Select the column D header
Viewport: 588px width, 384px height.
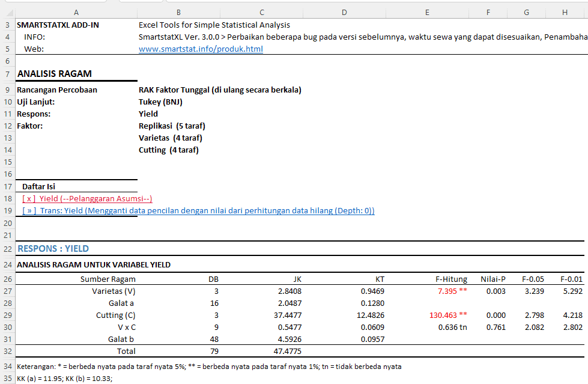coord(344,12)
